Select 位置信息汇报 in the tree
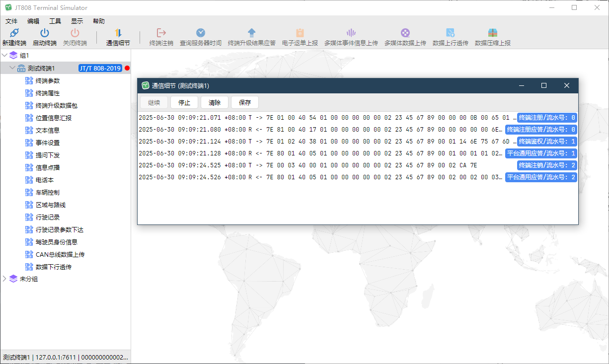 [54, 118]
